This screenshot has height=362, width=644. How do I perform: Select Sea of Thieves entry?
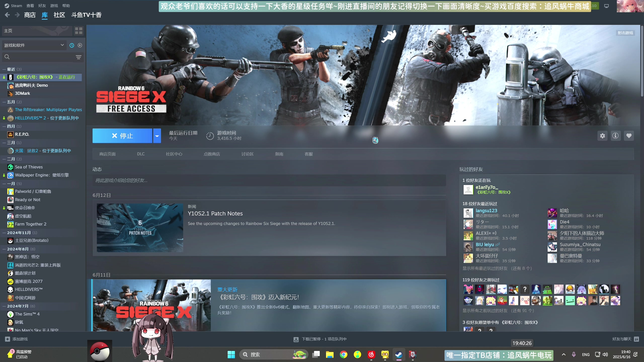coord(29,167)
